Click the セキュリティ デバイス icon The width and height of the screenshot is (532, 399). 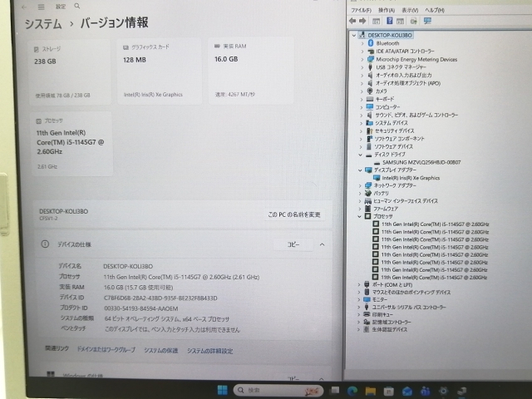click(369, 131)
